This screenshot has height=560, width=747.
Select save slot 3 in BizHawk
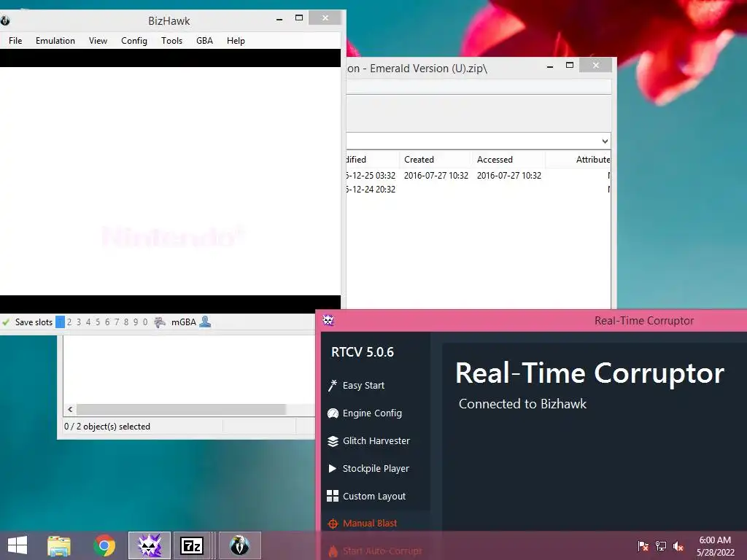pos(79,322)
